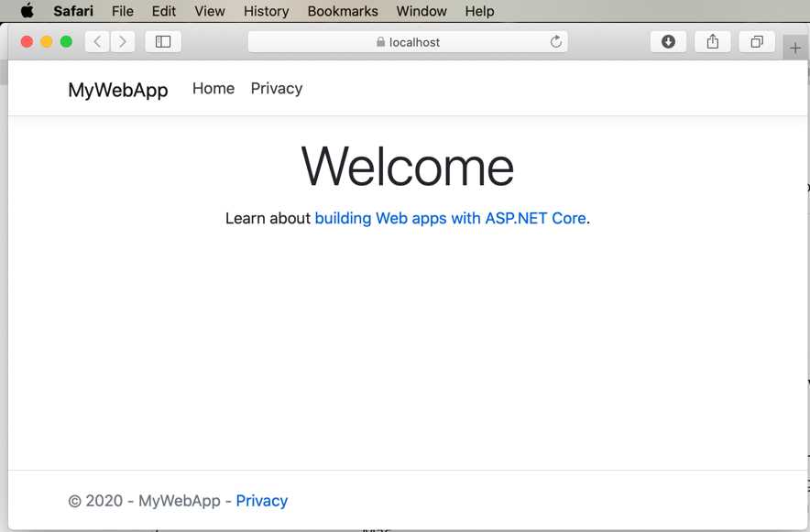
Task: Open the Bookmarks menu
Action: pos(342,11)
